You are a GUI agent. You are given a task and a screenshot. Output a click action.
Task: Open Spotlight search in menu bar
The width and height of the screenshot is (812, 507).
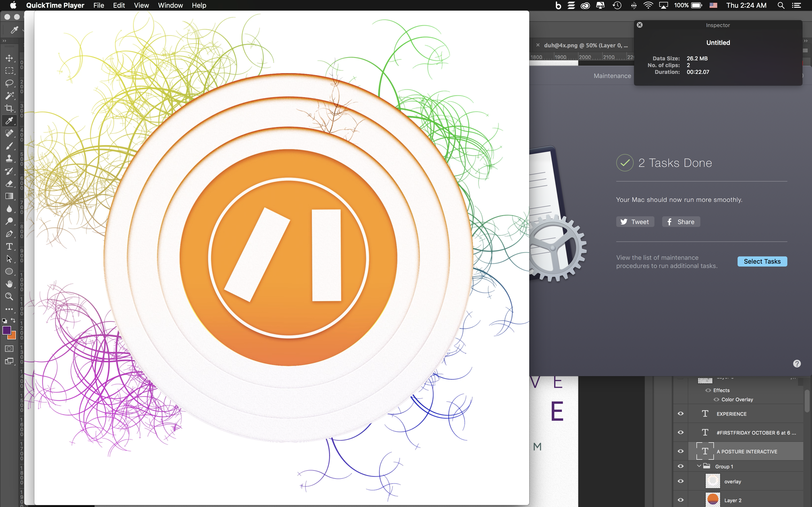[x=781, y=5]
